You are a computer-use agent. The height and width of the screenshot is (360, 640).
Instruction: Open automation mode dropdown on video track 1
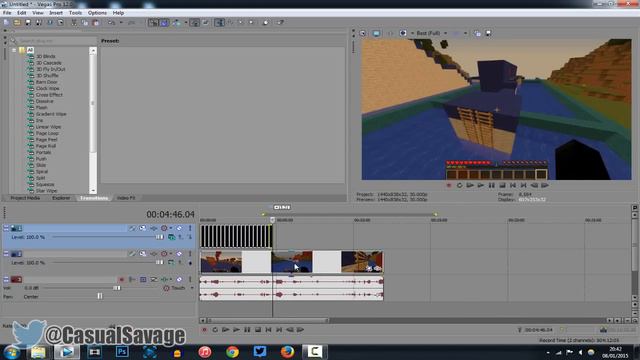[x=171, y=228]
